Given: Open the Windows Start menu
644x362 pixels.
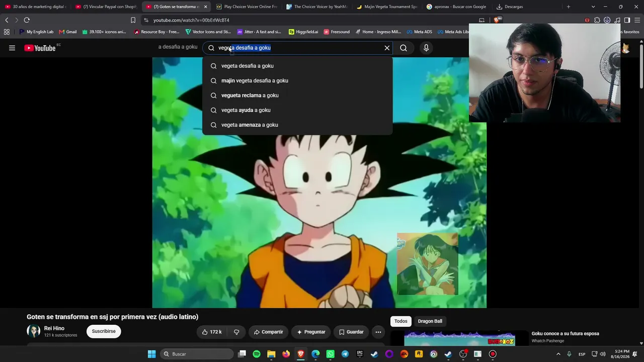Looking at the screenshot, I should coord(151,354).
